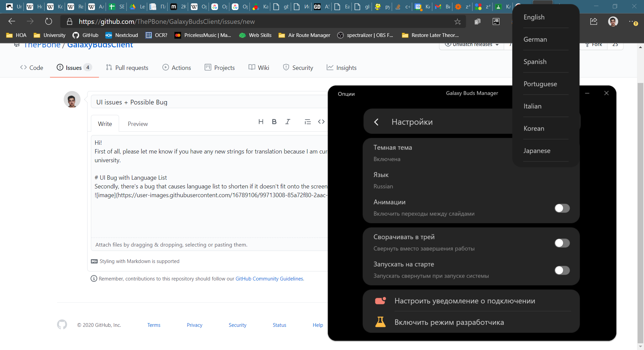The image size is (644, 350).
Task: Open the repository Security tab
Action: 298,68
